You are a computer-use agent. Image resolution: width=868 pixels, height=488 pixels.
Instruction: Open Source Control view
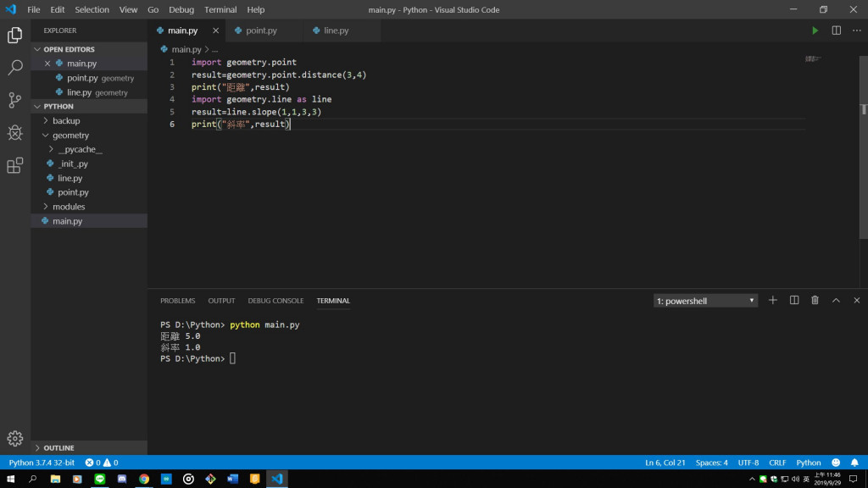point(15,100)
